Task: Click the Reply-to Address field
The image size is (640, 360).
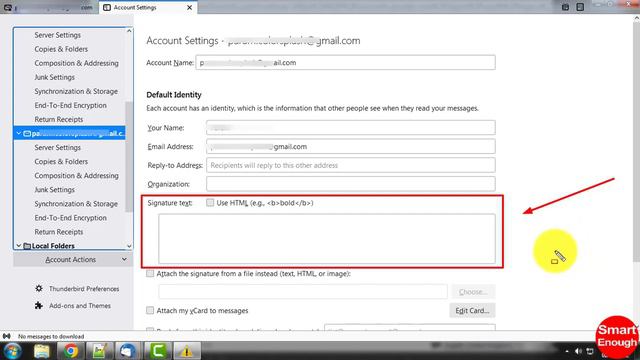Action: [351, 165]
